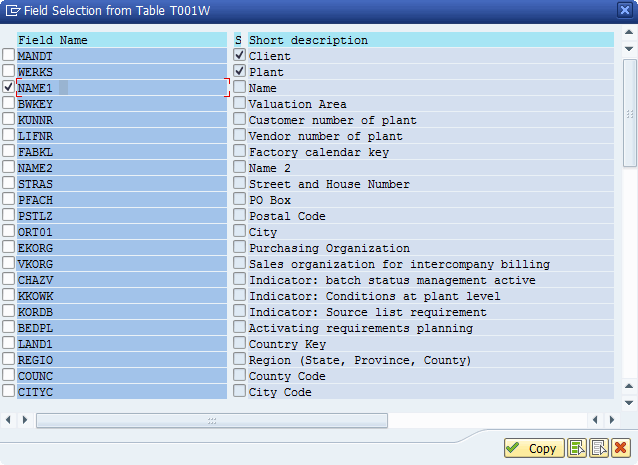This screenshot has width=638, height=465.
Task: Click 'Indicator: batch status management active' text
Action: click(x=392, y=280)
